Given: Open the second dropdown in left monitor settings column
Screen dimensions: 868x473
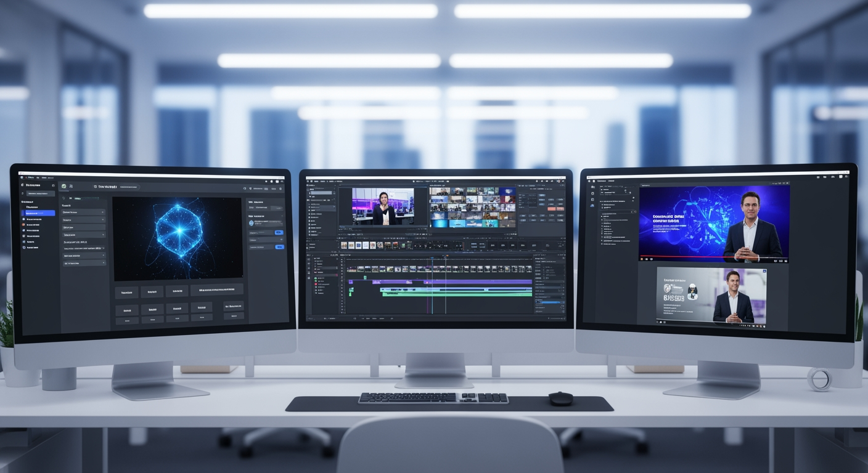Looking at the screenshot, I should 83,220.
